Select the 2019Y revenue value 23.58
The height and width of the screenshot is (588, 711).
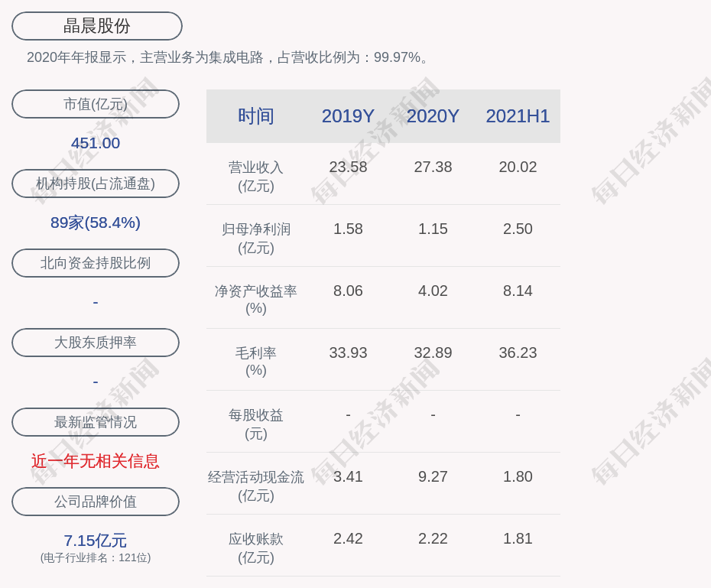tap(348, 167)
